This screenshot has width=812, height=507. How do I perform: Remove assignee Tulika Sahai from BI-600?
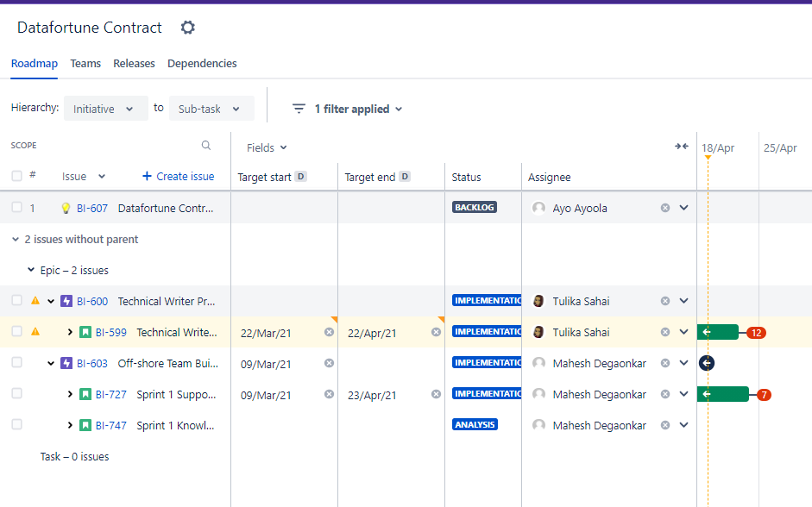click(x=665, y=301)
